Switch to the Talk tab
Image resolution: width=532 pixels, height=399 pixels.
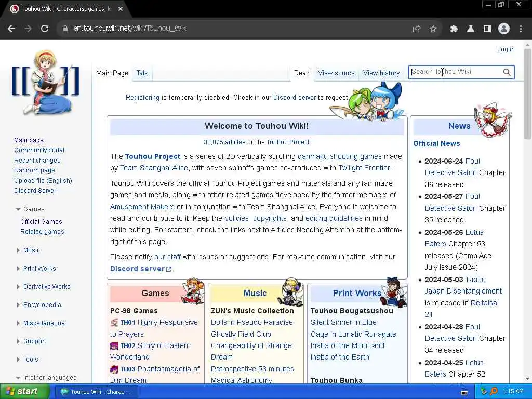142,73
